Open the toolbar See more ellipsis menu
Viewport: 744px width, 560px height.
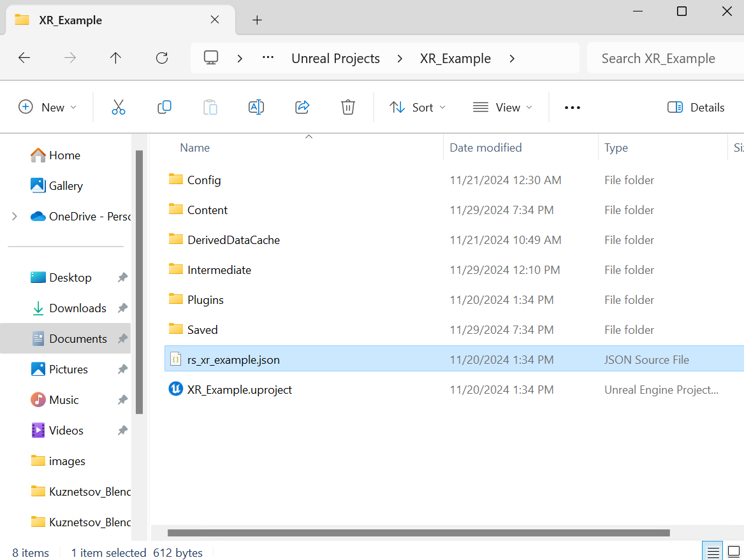[x=573, y=108]
